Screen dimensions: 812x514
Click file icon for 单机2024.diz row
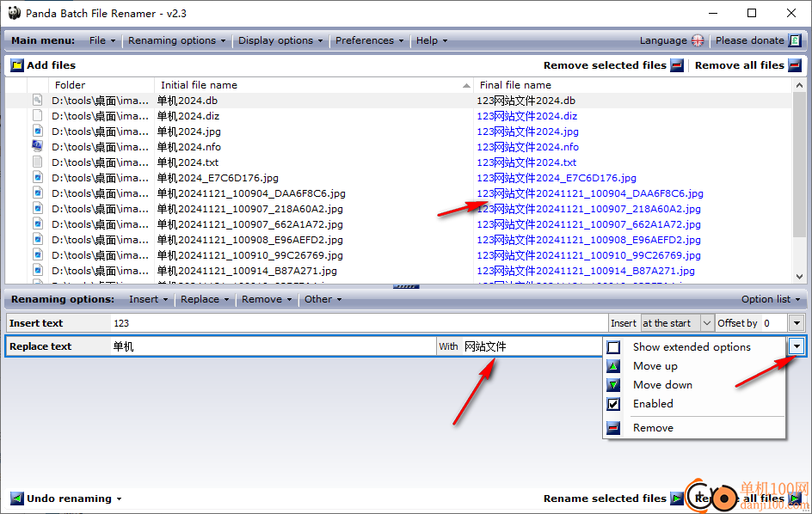[37, 115]
